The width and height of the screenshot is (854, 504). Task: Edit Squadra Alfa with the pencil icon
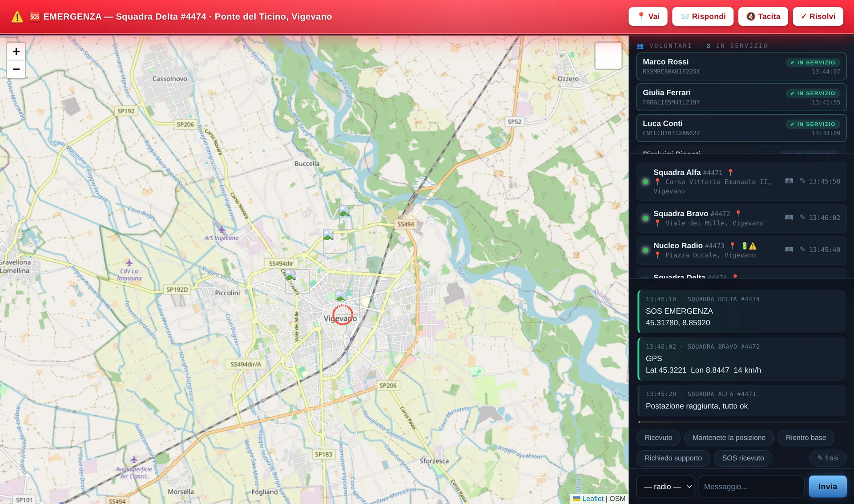tap(802, 181)
